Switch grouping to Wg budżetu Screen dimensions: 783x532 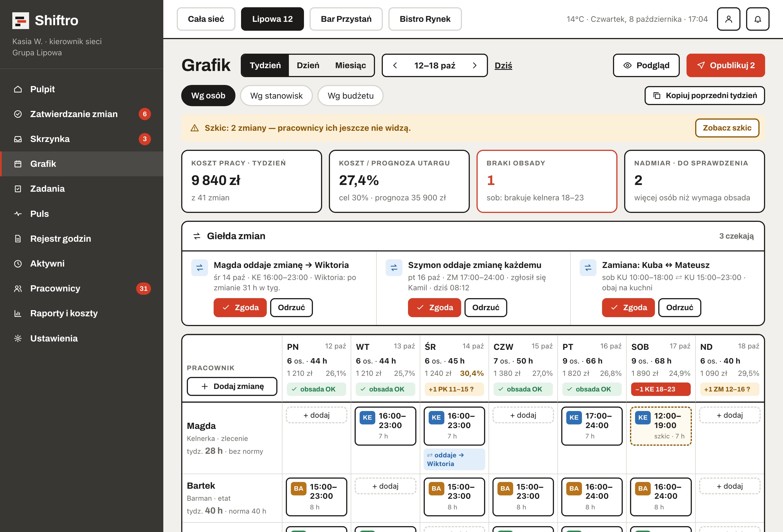pos(350,96)
